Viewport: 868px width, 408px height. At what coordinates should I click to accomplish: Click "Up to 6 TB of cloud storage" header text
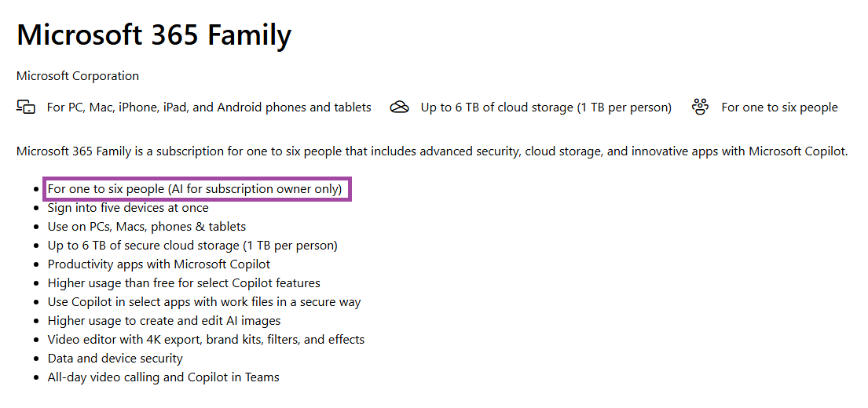(x=546, y=107)
